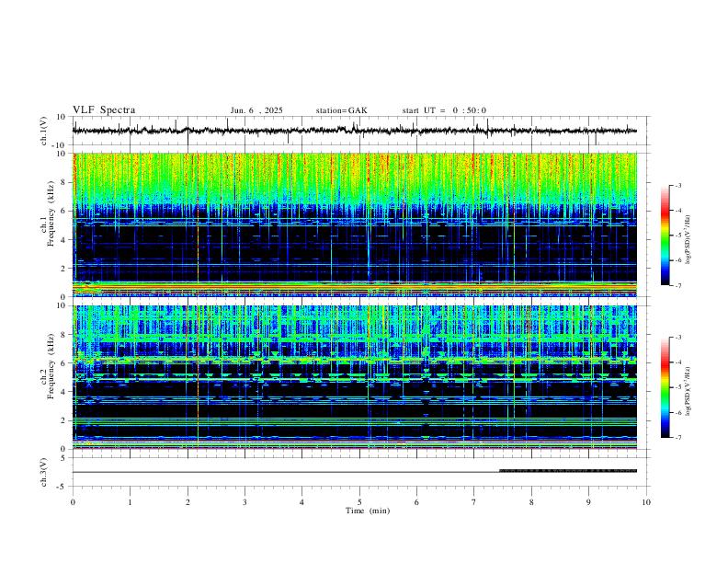Click the ch.1 voltage waveform trace
Viewport: 728px width, 563px height.
355,131
